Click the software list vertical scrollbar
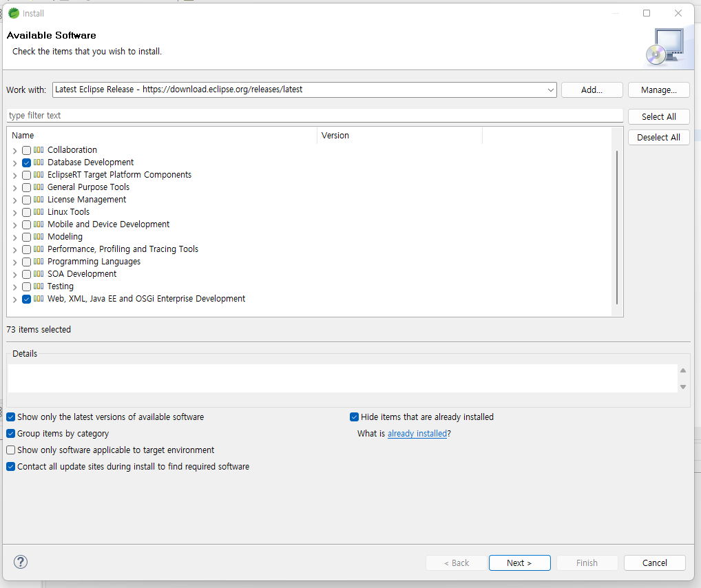Screen dimensions: 701x588 click(617, 228)
